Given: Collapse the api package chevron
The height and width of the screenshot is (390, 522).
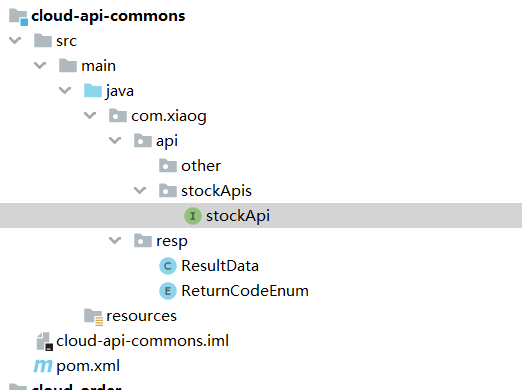Looking at the screenshot, I should 115,140.
